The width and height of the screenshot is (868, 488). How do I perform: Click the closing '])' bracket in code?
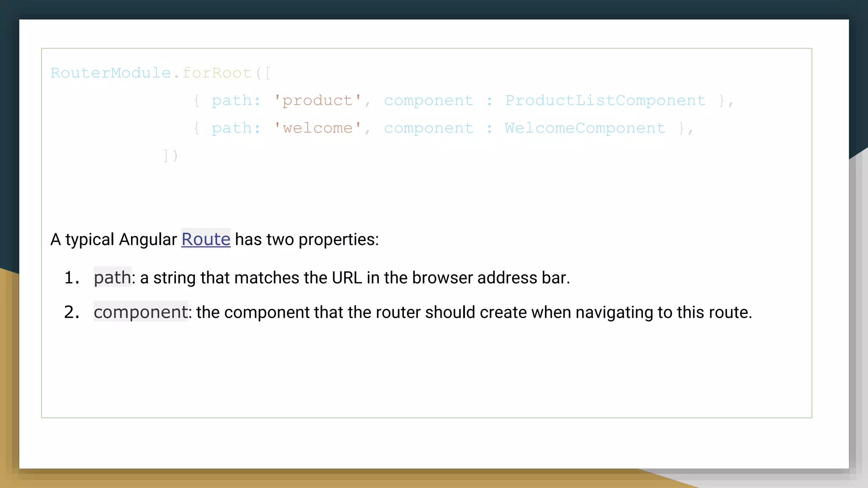coord(170,156)
